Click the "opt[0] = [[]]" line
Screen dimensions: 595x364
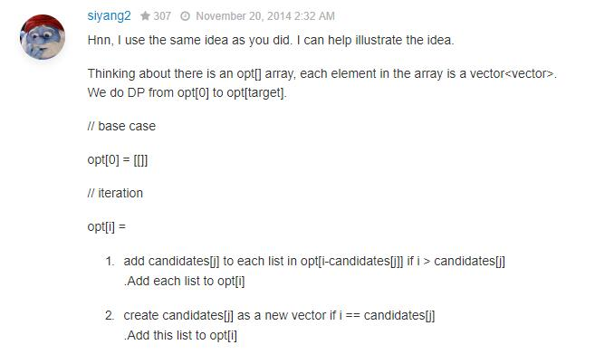(x=118, y=159)
